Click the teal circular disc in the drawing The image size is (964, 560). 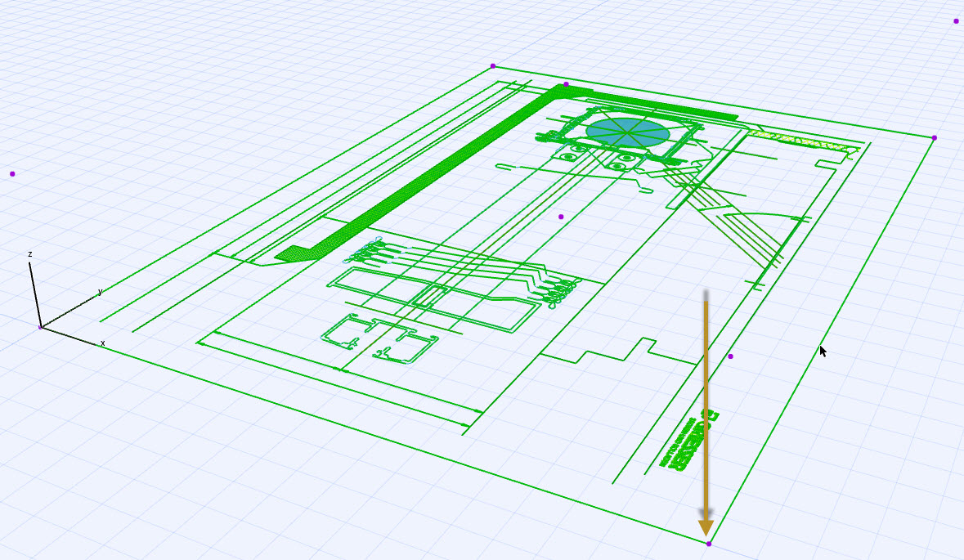coord(627,132)
